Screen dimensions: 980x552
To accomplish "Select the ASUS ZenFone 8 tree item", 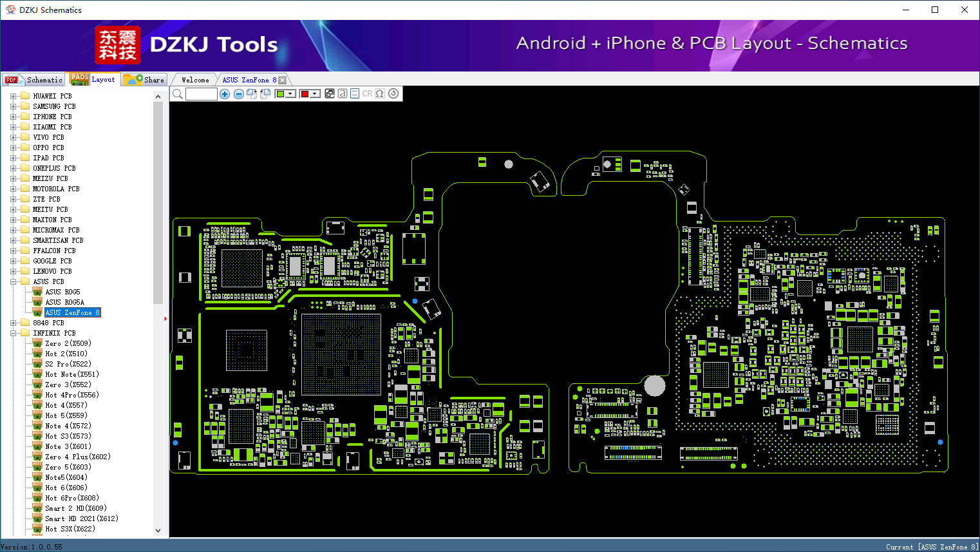I will (72, 312).
